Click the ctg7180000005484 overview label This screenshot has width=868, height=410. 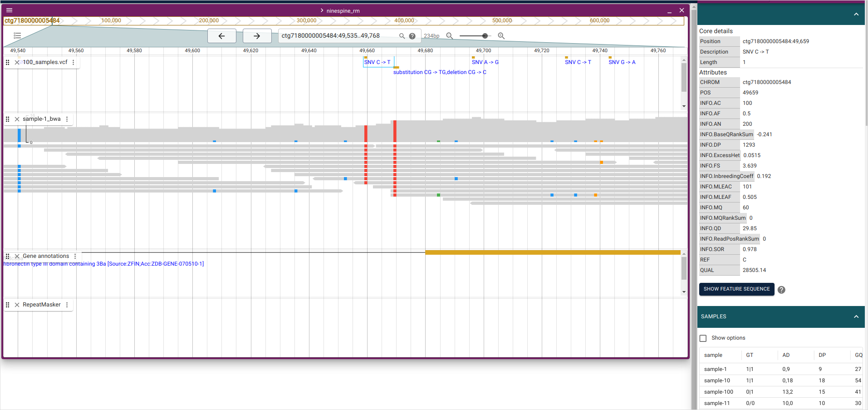[32, 20]
